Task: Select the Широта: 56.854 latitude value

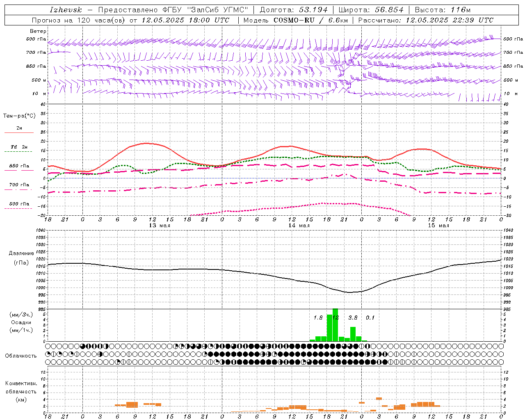Action: pyautogui.click(x=371, y=10)
